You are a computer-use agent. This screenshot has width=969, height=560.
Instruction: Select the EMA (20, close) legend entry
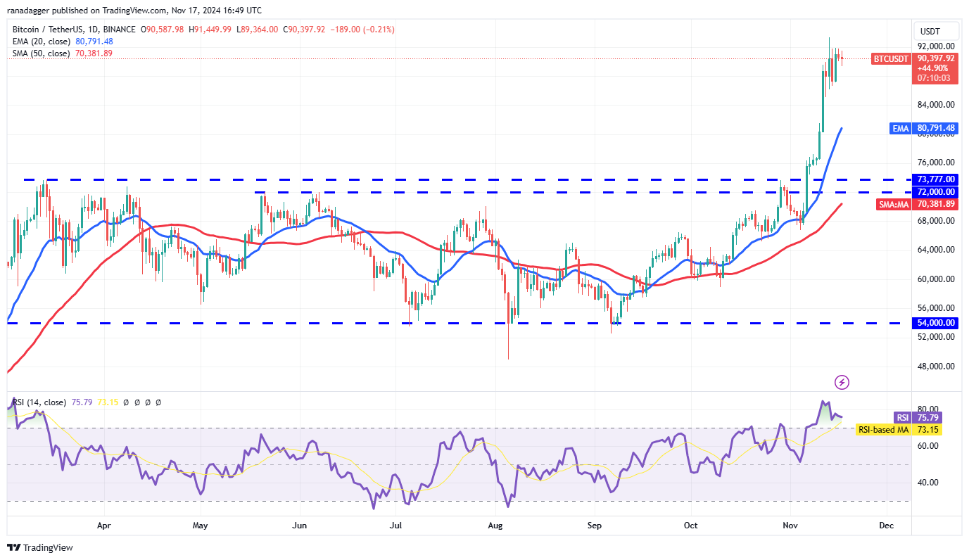(42, 42)
